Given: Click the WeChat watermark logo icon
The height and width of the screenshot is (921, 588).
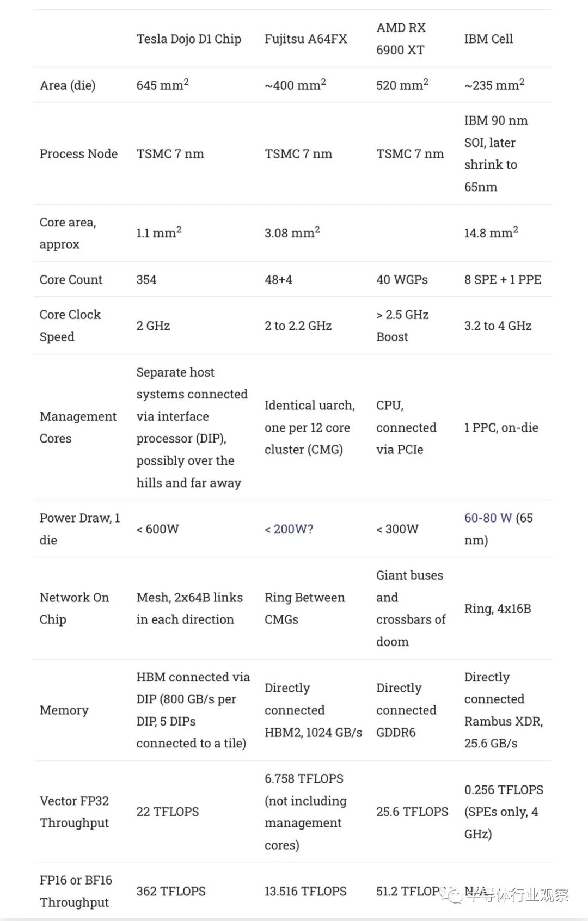Looking at the screenshot, I should click(454, 895).
